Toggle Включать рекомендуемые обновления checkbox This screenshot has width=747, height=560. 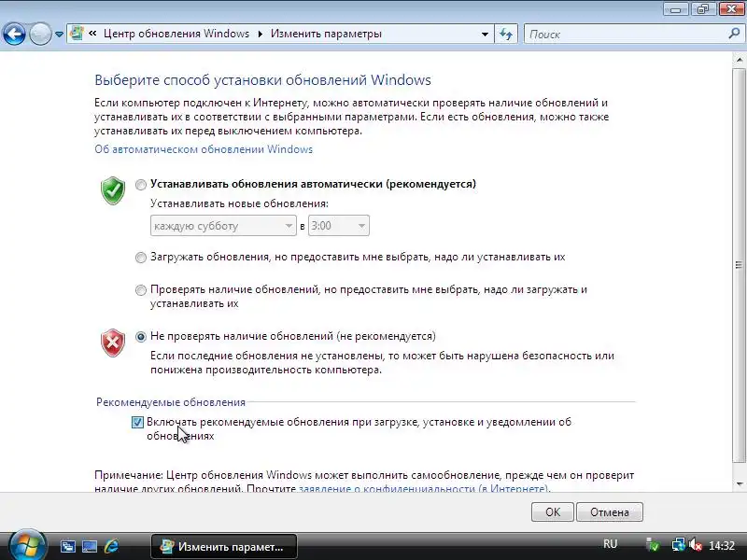137,423
